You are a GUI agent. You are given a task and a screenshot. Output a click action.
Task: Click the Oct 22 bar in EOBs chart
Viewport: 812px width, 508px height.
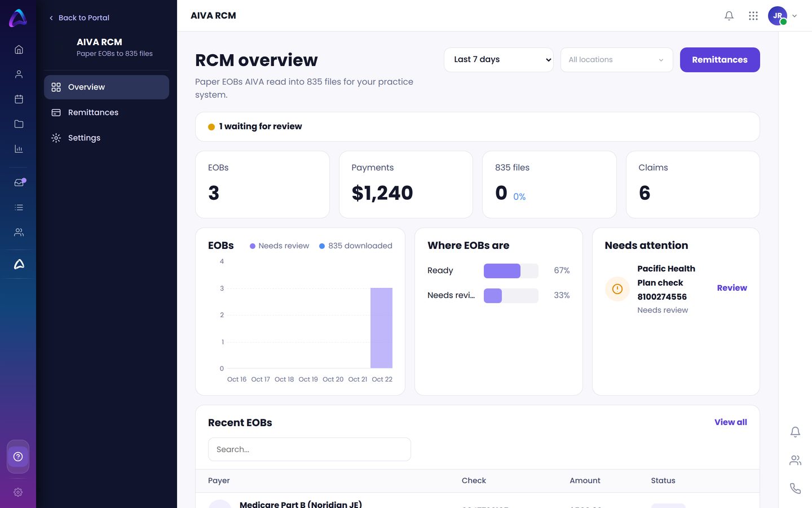pyautogui.click(x=381, y=328)
